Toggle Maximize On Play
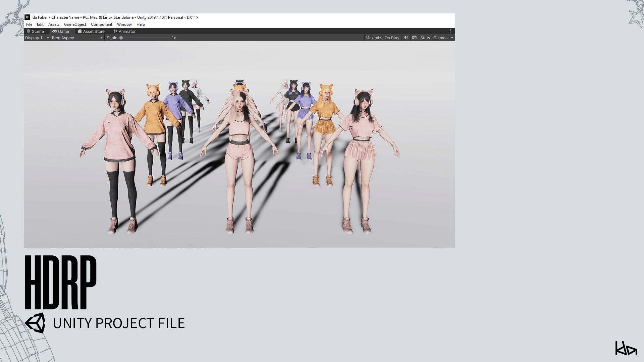644x362 pixels. tap(382, 38)
